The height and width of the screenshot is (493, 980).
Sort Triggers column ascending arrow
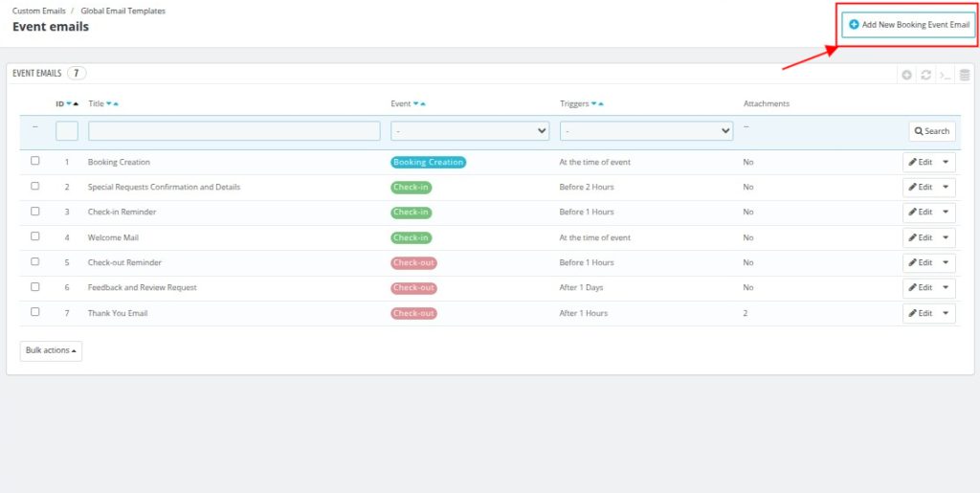pyautogui.click(x=601, y=103)
